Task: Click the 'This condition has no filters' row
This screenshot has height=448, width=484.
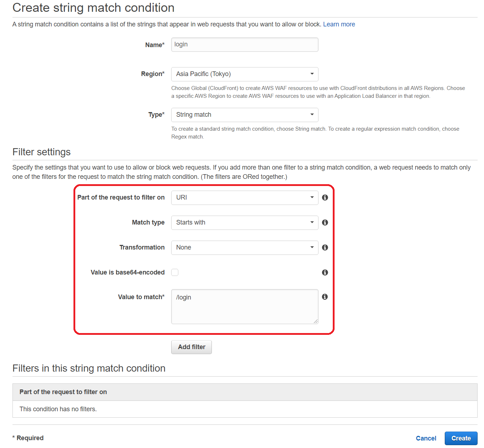Action: pyautogui.click(x=58, y=409)
